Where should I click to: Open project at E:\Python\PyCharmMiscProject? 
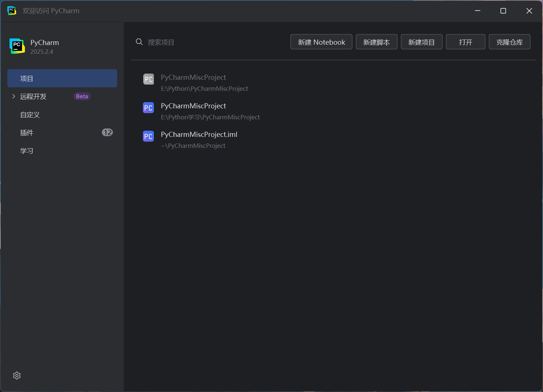(x=333, y=83)
